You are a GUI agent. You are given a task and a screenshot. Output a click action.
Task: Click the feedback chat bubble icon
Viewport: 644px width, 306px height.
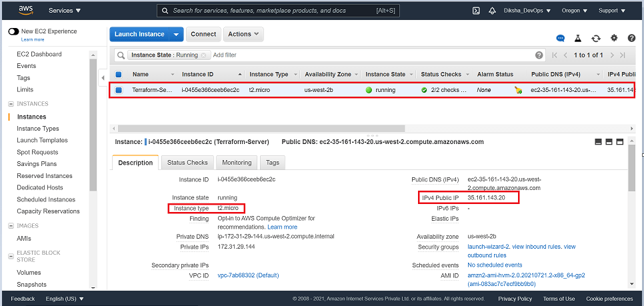click(560, 38)
